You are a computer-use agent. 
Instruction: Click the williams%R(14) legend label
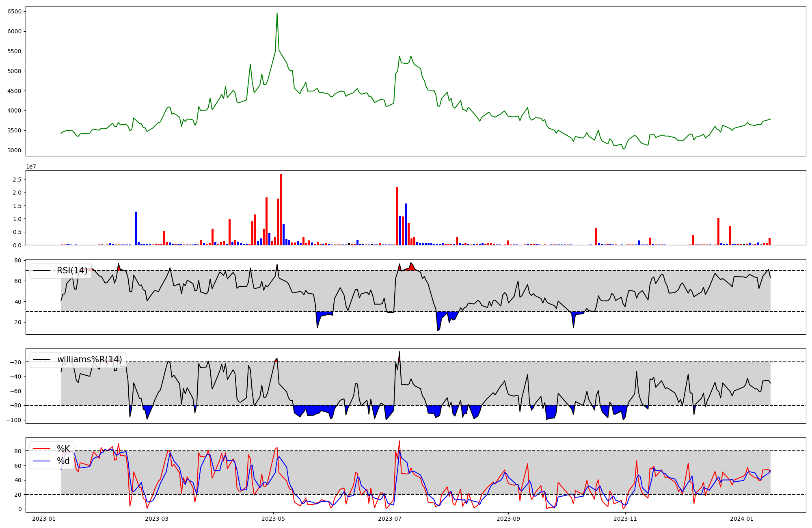[89, 359]
